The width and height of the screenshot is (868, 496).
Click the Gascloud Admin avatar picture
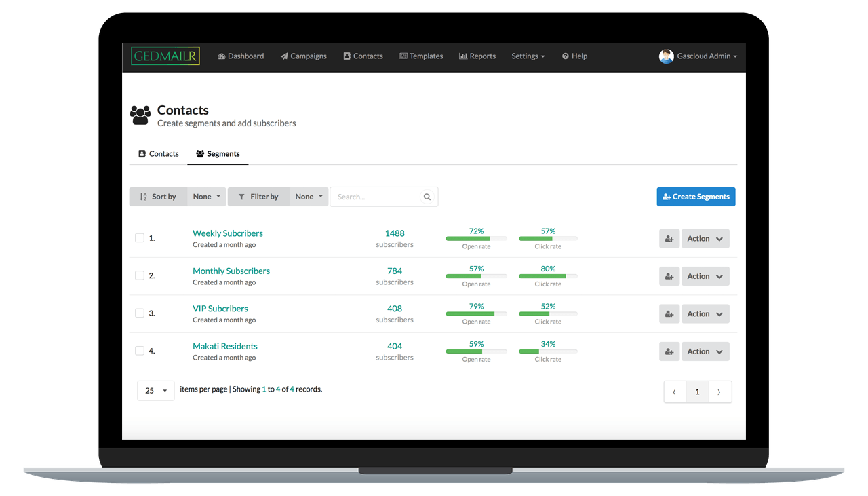667,56
